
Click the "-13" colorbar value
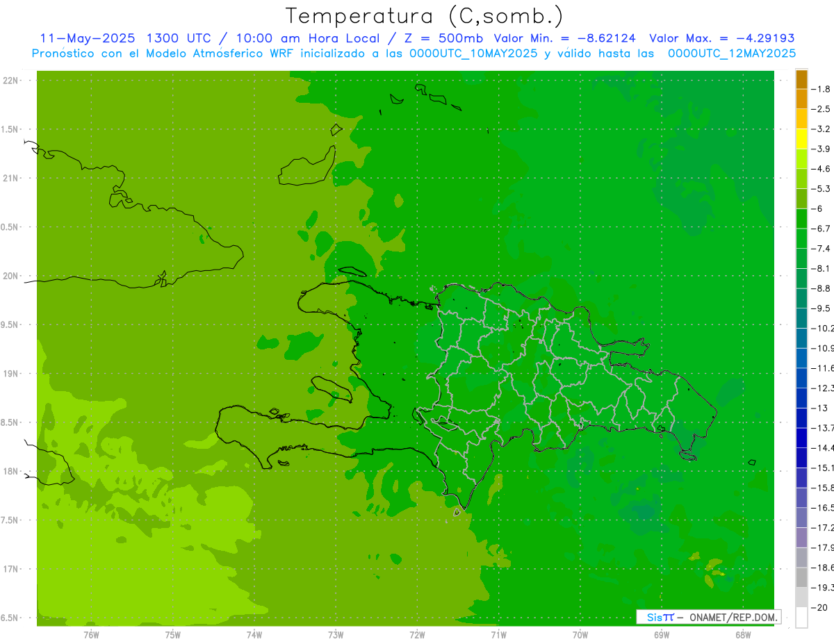pos(819,408)
